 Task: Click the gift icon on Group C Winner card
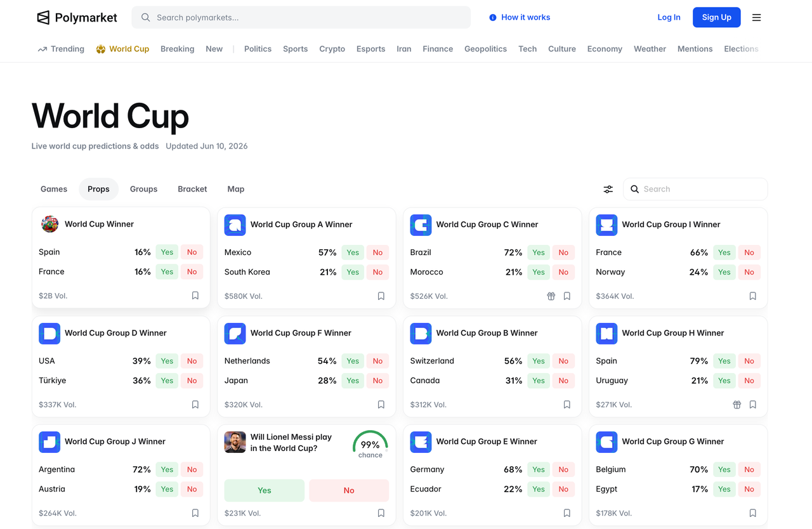point(551,296)
